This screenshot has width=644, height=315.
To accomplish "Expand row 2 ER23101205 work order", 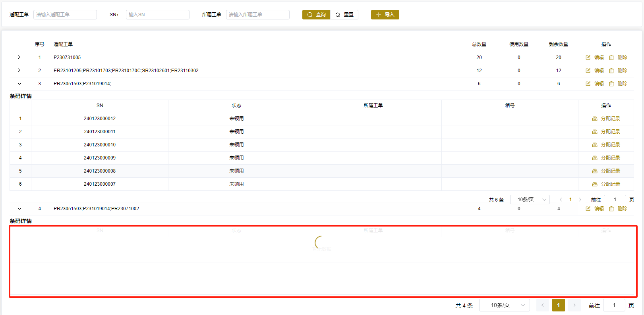I will (19, 71).
